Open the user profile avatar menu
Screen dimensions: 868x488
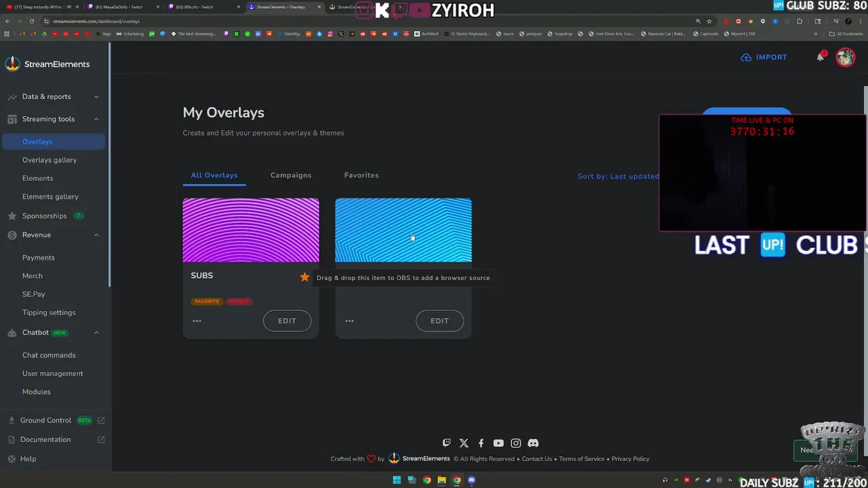click(845, 57)
